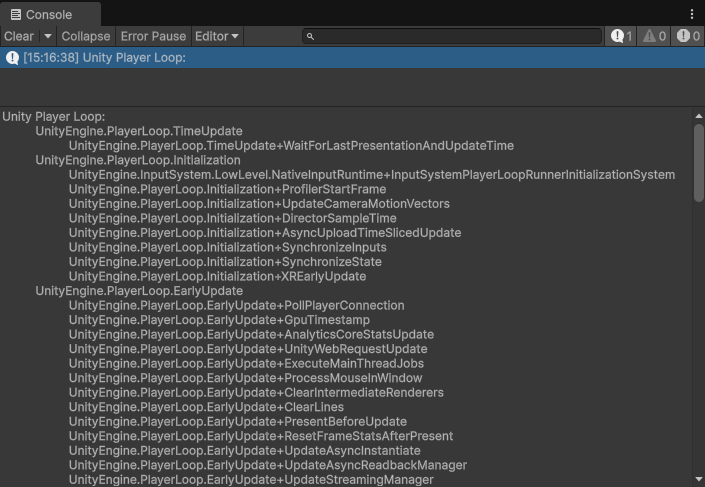Viewport: 705px width, 487px height.
Task: Click the GpuTimestamp line
Action: [219, 320]
